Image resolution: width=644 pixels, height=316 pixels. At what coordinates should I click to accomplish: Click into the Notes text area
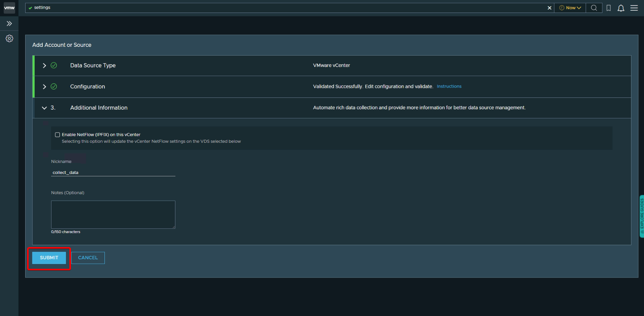tap(113, 214)
